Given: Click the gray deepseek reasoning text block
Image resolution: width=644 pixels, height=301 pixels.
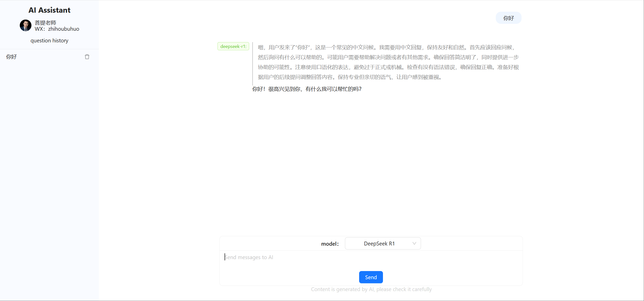Looking at the screenshot, I should pos(388,62).
